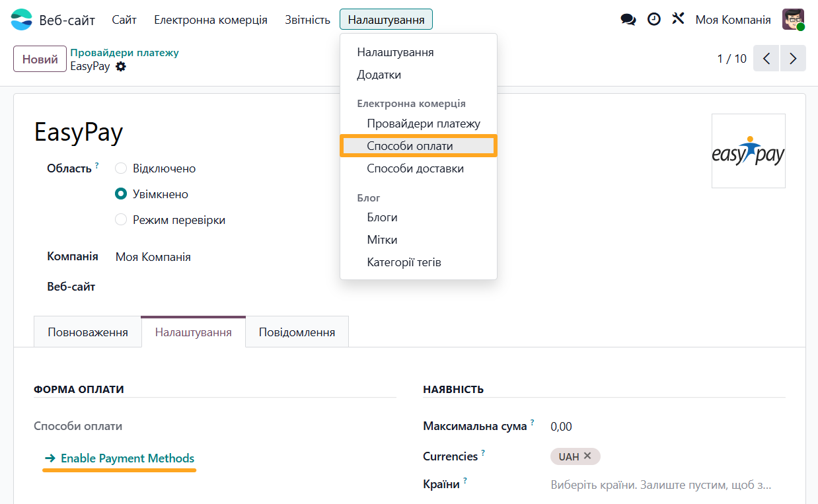Switch to the Повідомлення tab
818x504 pixels.
click(297, 332)
